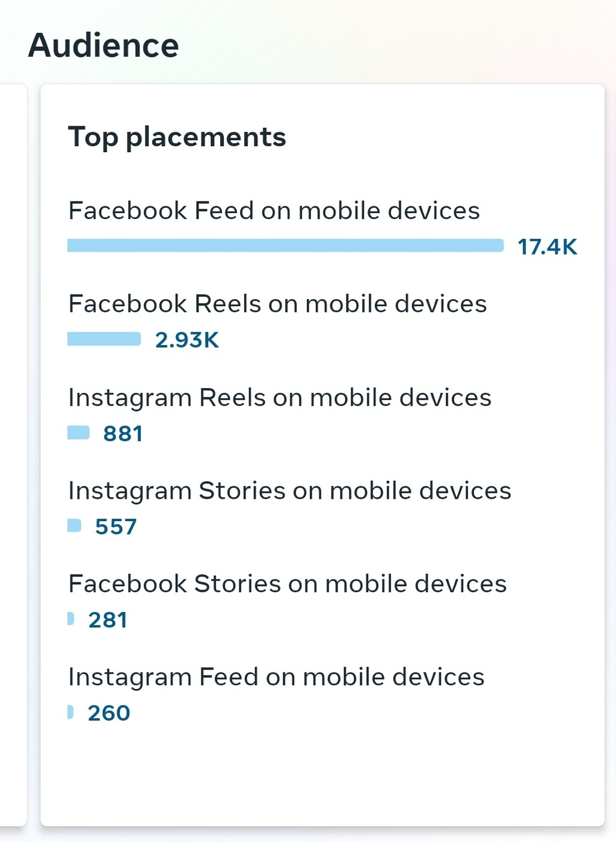
Task: Click the Facebook Feed placement bar
Action: coord(285,245)
